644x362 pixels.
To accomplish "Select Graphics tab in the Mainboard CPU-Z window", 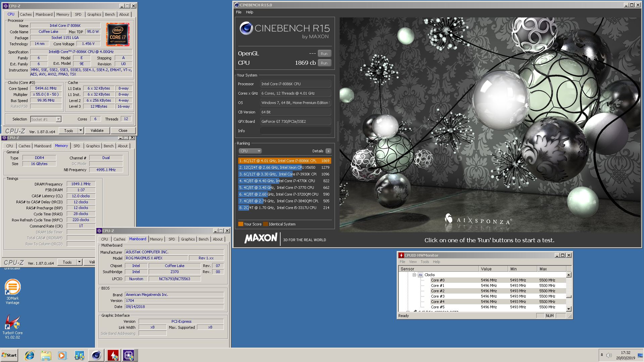I will [188, 239].
